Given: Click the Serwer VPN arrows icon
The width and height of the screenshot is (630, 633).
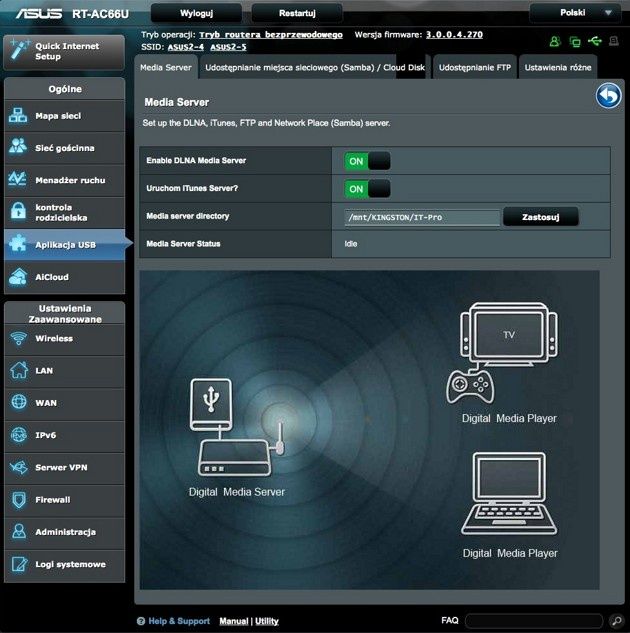Looking at the screenshot, I should (19, 467).
